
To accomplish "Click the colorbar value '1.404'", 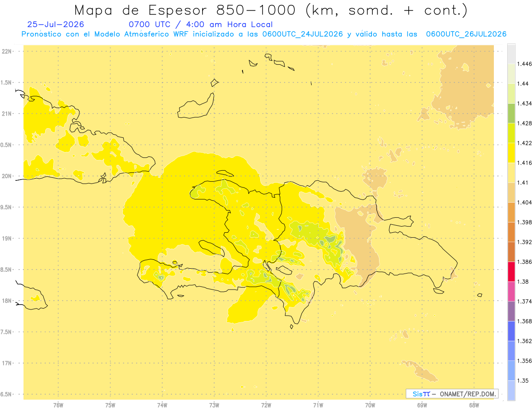I will (524, 202).
